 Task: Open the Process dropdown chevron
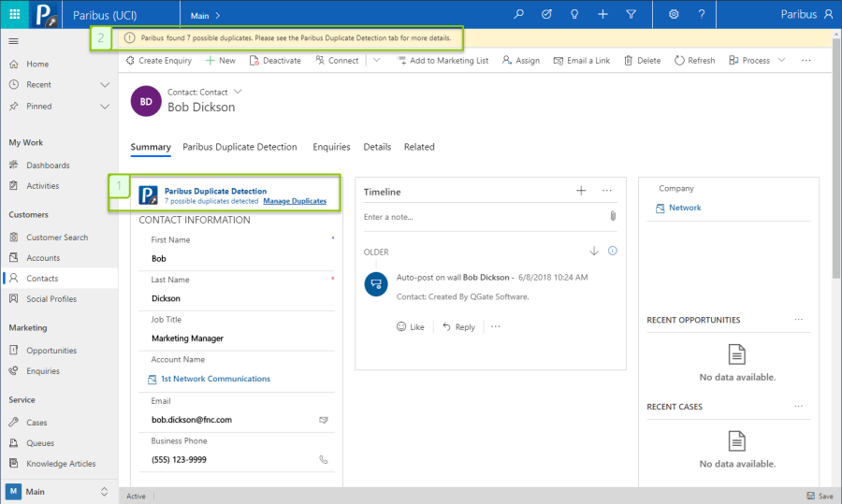781,60
